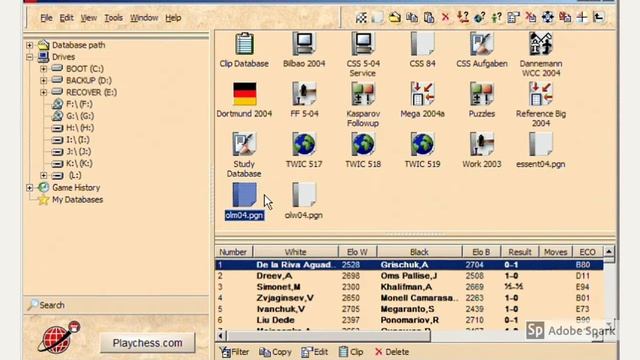Screen dimensions: 640x360
Task: Open the Clip Database icon
Action: click(244, 44)
